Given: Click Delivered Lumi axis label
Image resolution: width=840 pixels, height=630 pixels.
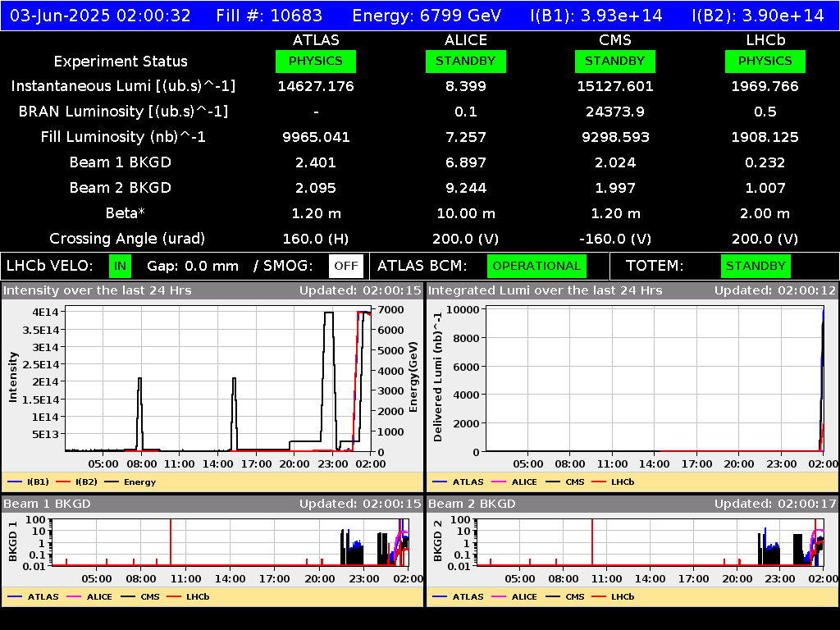Looking at the screenshot, I should pyautogui.click(x=438, y=377).
